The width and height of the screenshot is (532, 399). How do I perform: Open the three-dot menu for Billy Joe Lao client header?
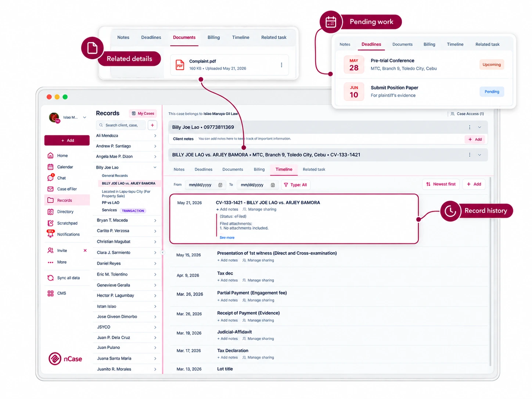point(470,127)
